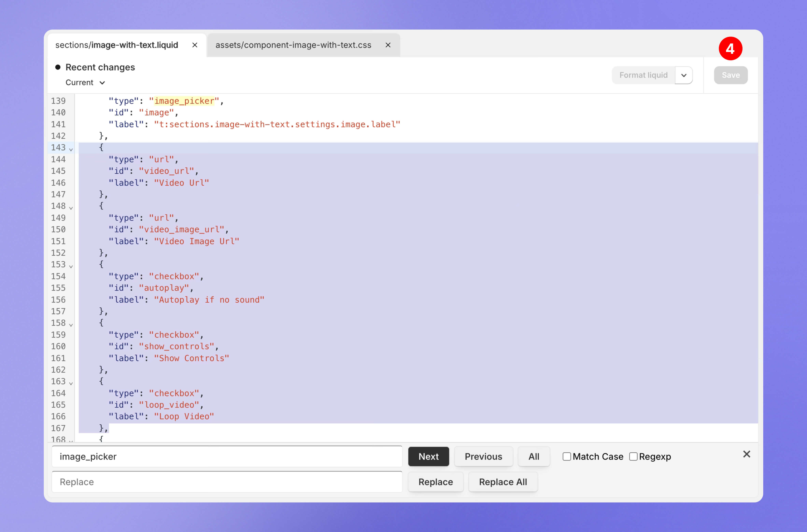Screen dimensions: 807x532
Task: Enable the Match Case checkbox
Action: coord(567,457)
